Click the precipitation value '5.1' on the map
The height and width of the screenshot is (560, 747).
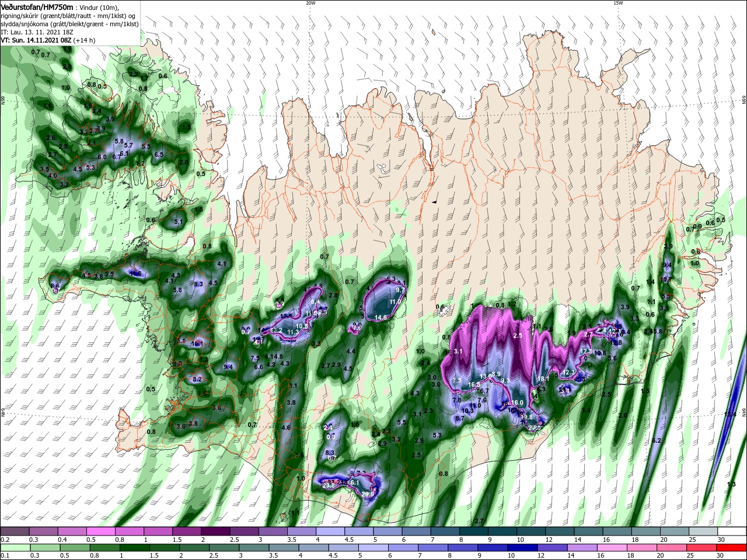179,222
